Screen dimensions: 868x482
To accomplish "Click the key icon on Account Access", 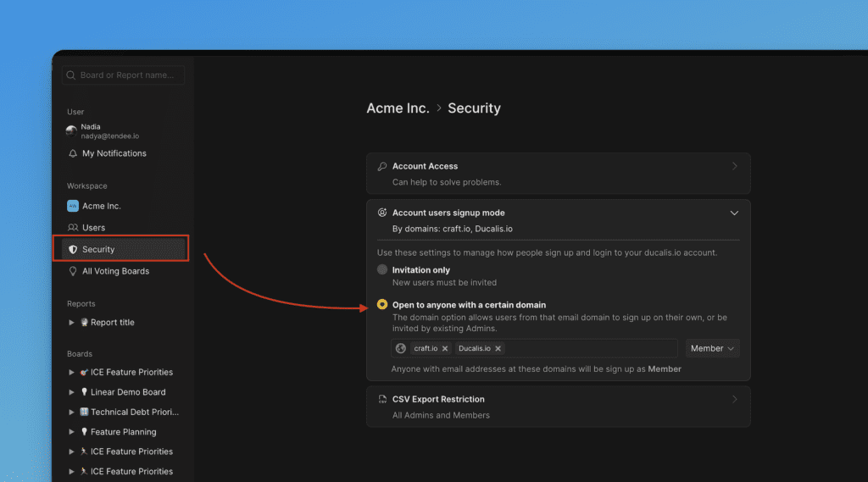I will tap(382, 167).
